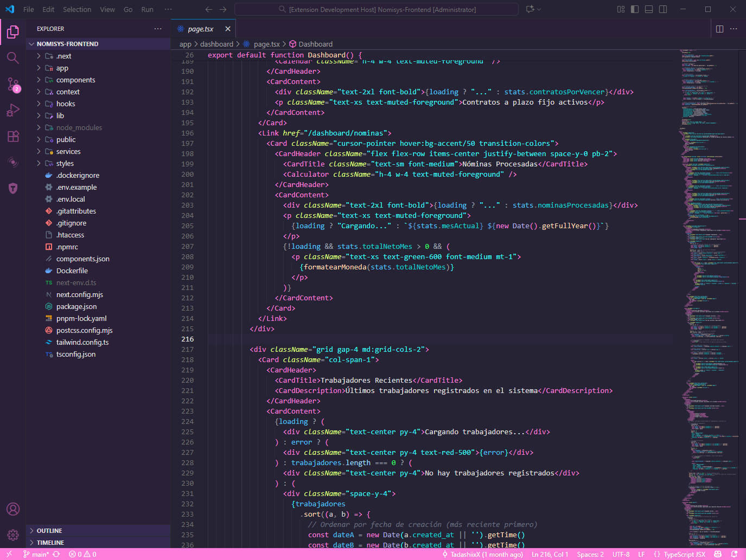Toggle Primary Side Bar visibility
The image size is (746, 560).
coord(635,9)
